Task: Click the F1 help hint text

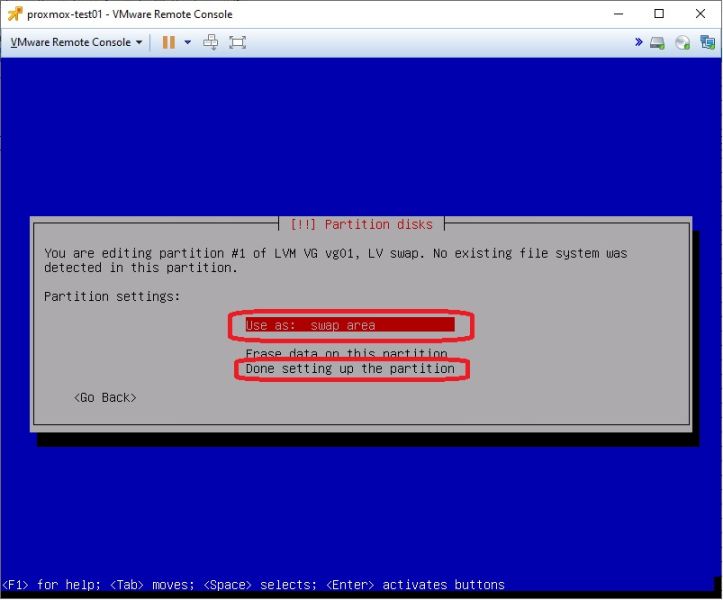Action: (x=51, y=585)
